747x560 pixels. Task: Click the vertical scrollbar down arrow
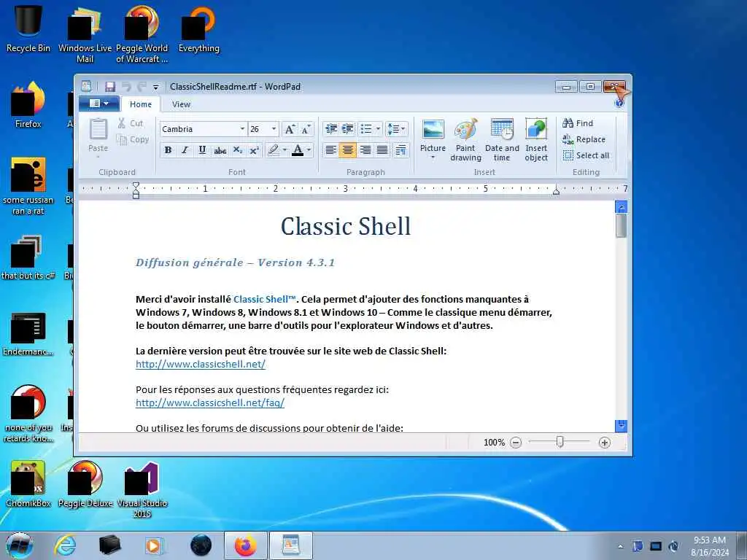tap(622, 425)
